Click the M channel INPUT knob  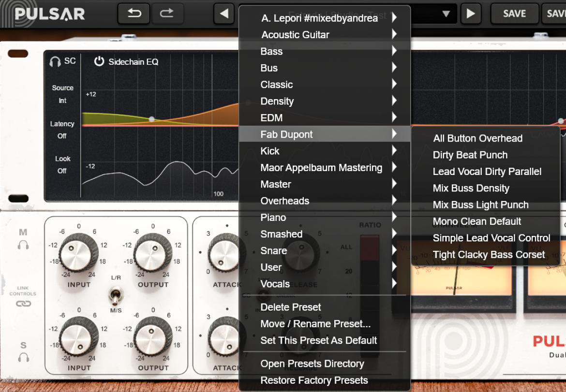[78, 253]
